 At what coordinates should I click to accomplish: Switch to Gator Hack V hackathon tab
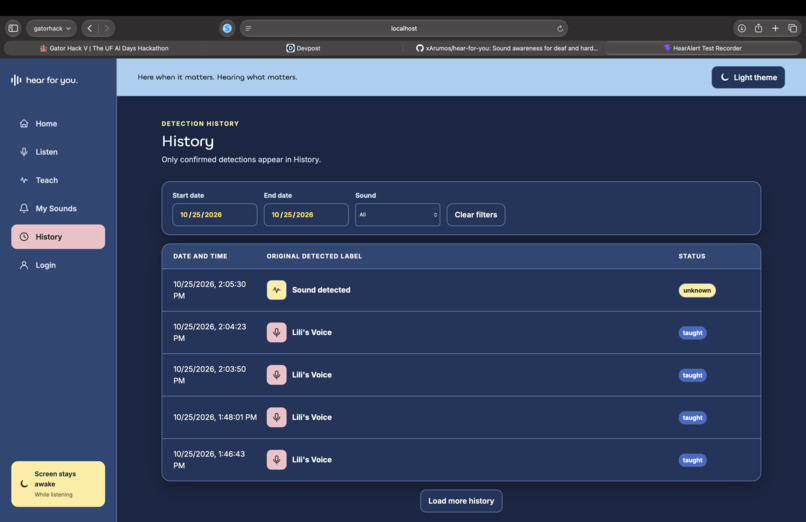point(104,48)
